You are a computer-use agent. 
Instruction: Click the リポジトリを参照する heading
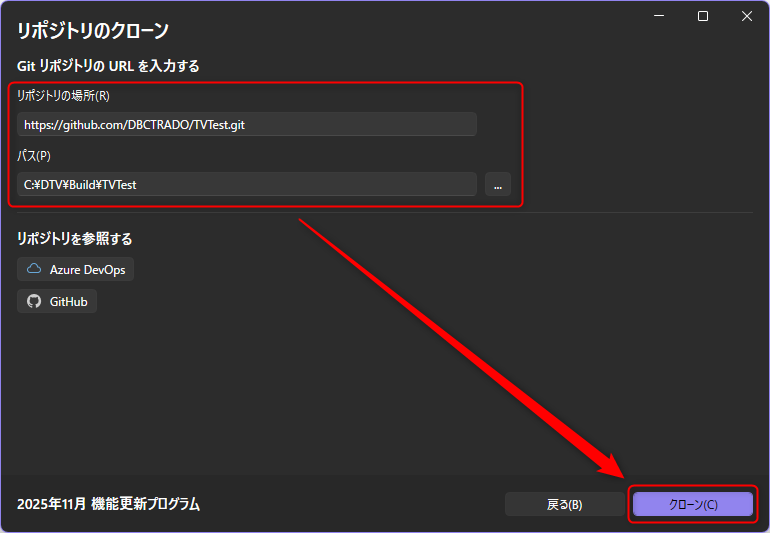pyautogui.click(x=74, y=239)
